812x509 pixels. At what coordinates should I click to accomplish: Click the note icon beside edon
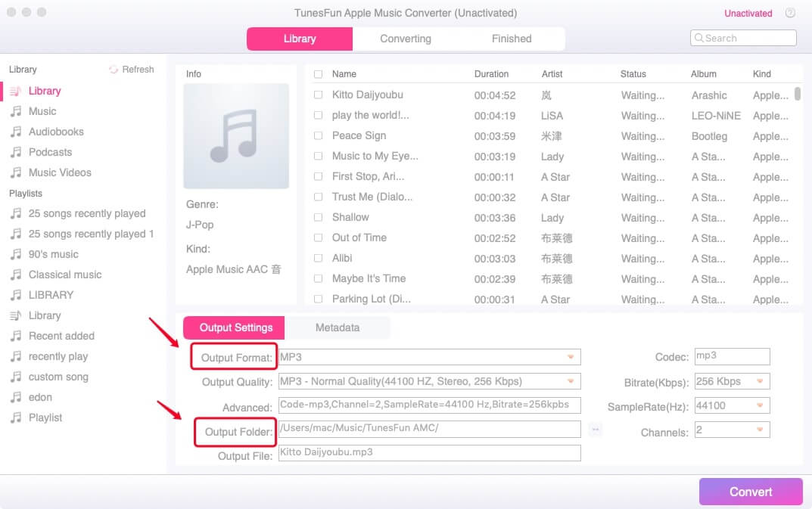coord(16,397)
